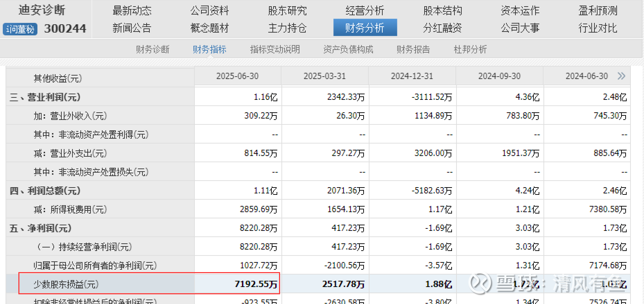Select the 2025-06-30 column header
The image size is (644, 304).
click(x=237, y=76)
